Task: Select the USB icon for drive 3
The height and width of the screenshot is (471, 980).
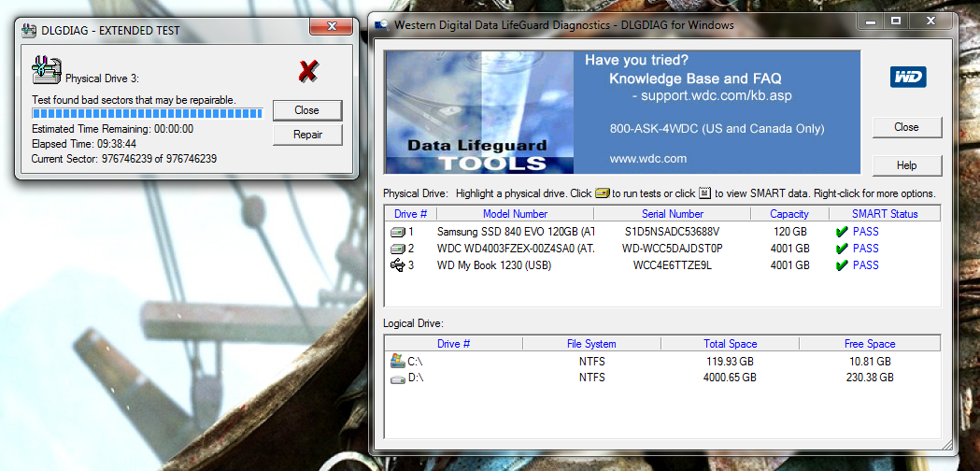Action: (397, 265)
